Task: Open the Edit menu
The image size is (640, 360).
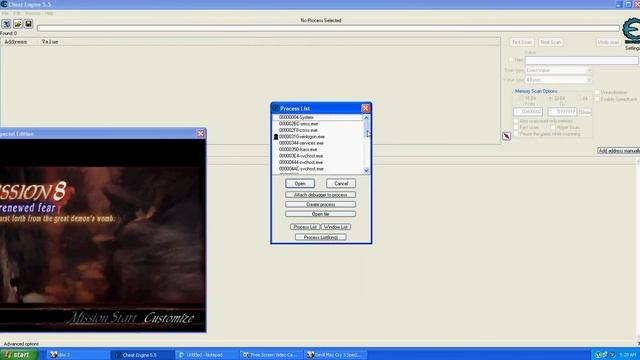Action: pos(16,13)
